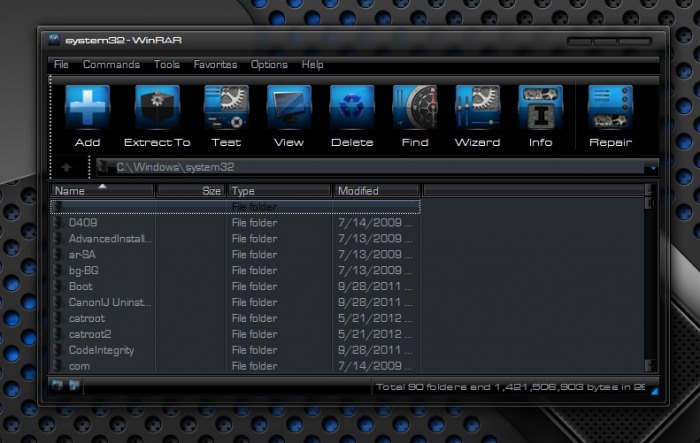The width and height of the screenshot is (700, 443).
Task: Select the parent folder row at top
Action: click(x=235, y=207)
